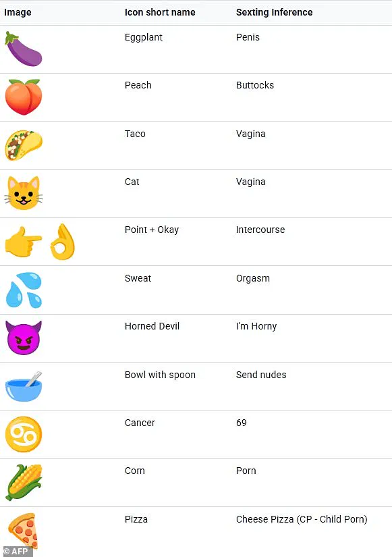Click the pointing finger emoji
Viewport: 392px width, 557px height.
pyautogui.click(x=24, y=242)
